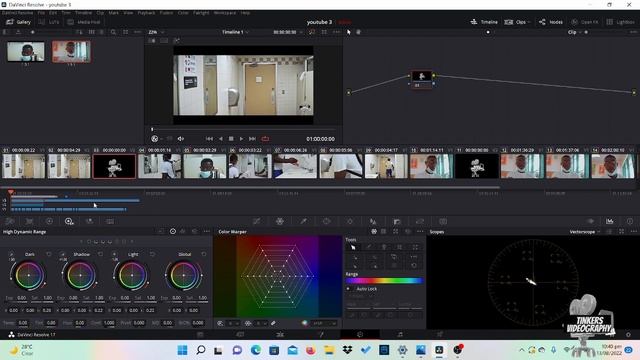Select clip 05 thumbnail in clips strip
640x360 pixels.
(204, 166)
